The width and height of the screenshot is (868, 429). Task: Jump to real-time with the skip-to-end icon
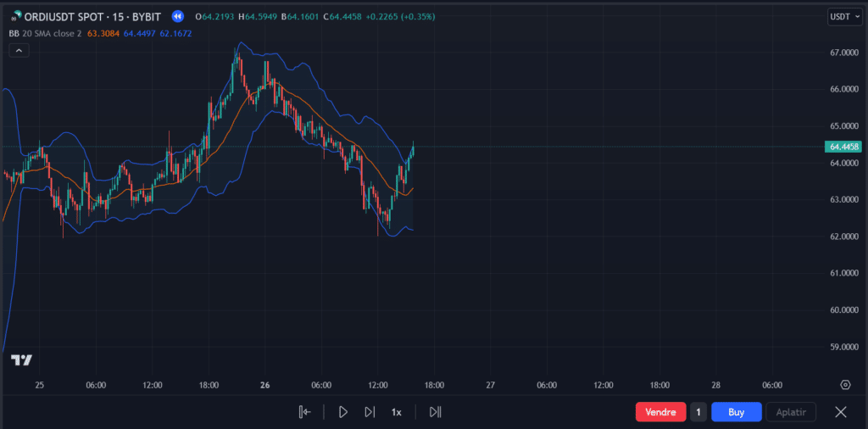[435, 412]
